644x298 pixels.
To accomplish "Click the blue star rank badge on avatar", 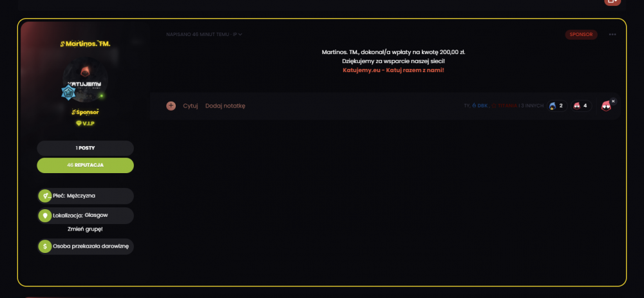I will (x=68, y=93).
